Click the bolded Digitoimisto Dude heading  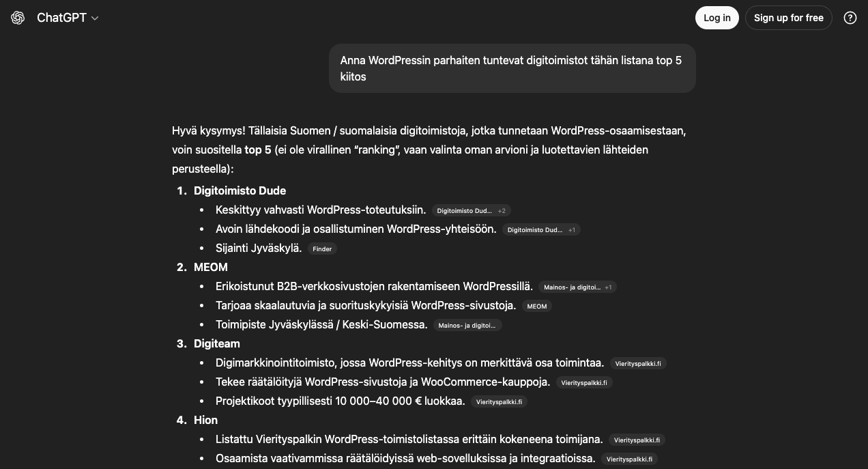pyautogui.click(x=240, y=190)
